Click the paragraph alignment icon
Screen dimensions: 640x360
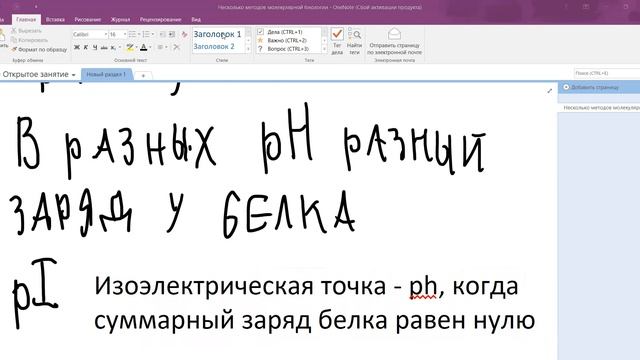point(160,47)
